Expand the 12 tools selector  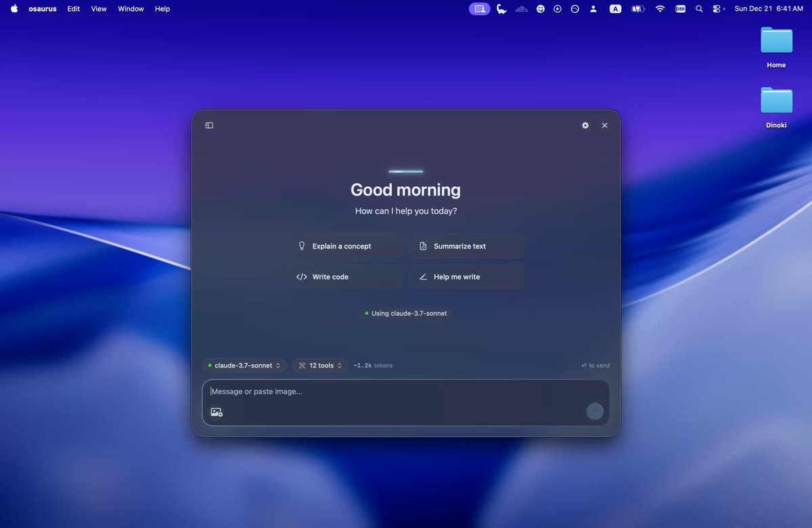point(320,366)
